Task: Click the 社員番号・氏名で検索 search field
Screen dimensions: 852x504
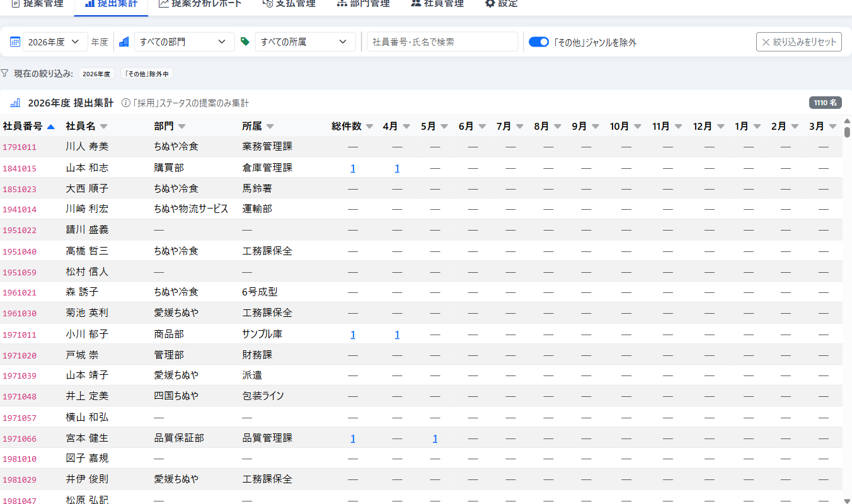Action: [x=442, y=42]
